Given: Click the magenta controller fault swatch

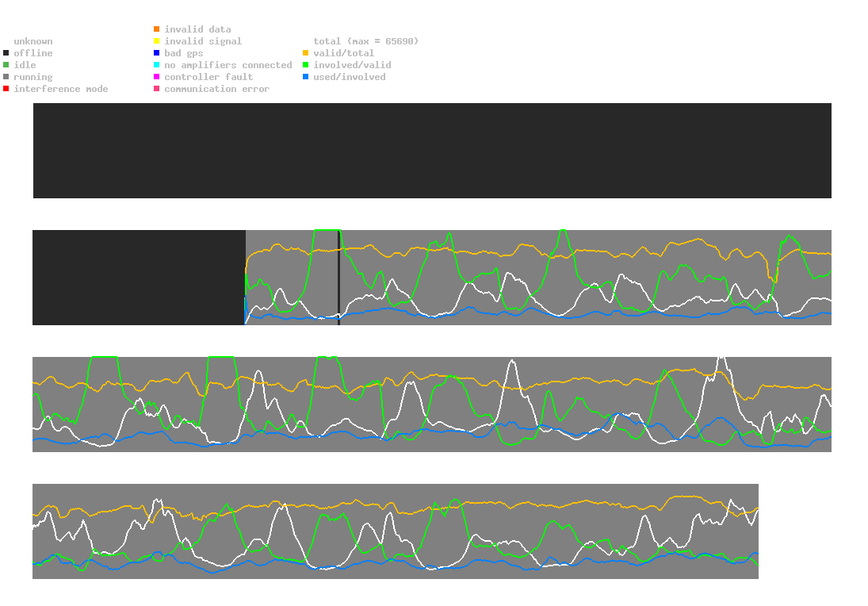Looking at the screenshot, I should (157, 77).
